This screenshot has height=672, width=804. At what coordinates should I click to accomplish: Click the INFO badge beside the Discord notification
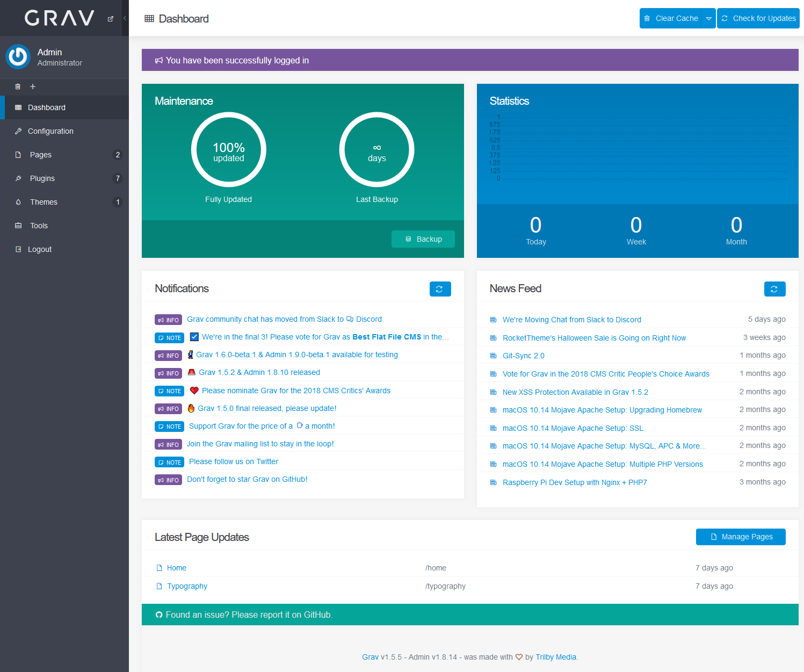tap(169, 320)
